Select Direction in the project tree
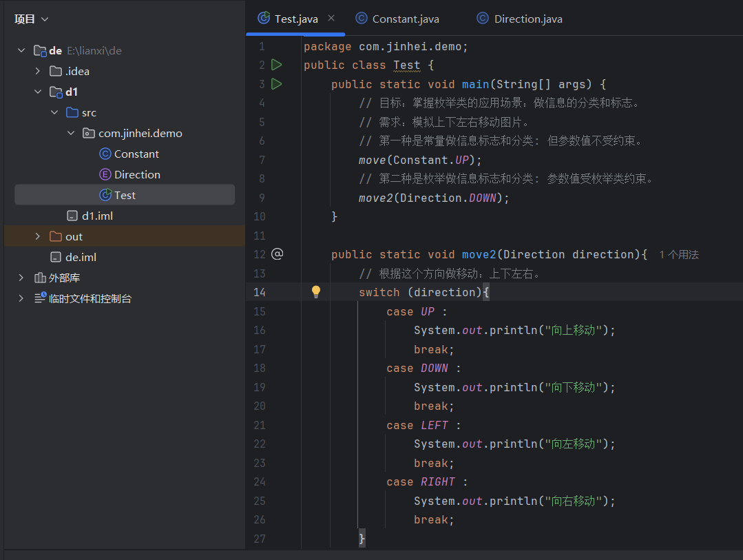 pyautogui.click(x=138, y=174)
